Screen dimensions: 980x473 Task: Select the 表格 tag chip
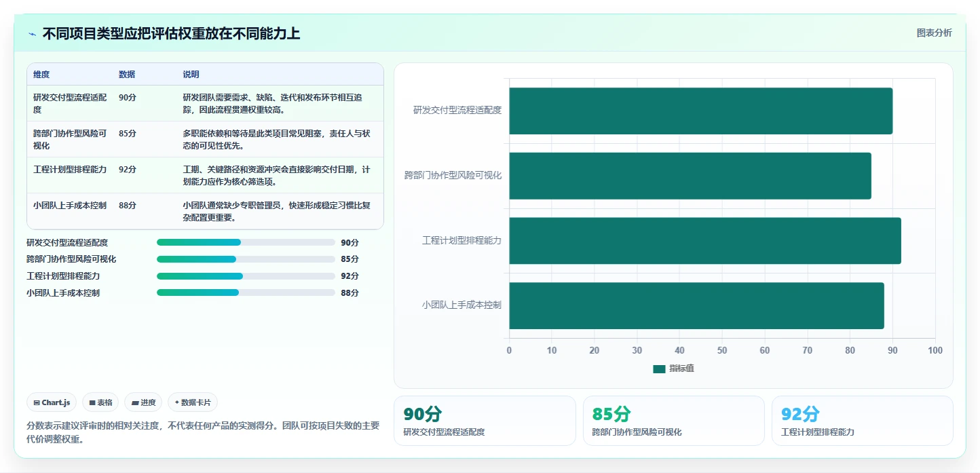(100, 402)
